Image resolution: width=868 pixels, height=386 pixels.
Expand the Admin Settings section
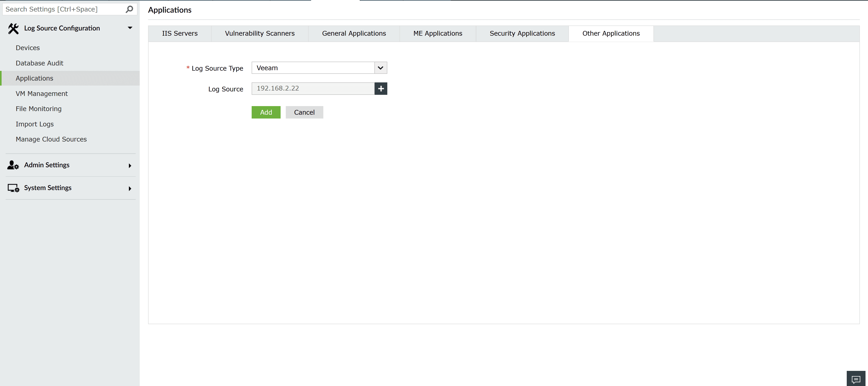coord(130,165)
